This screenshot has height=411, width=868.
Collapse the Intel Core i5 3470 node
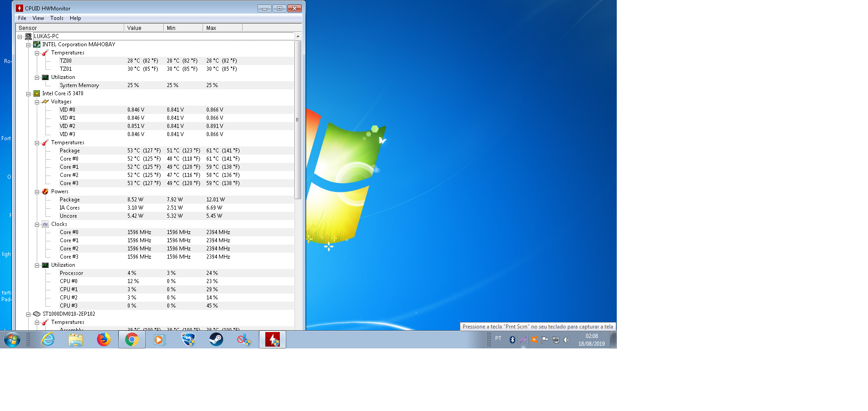(x=28, y=94)
